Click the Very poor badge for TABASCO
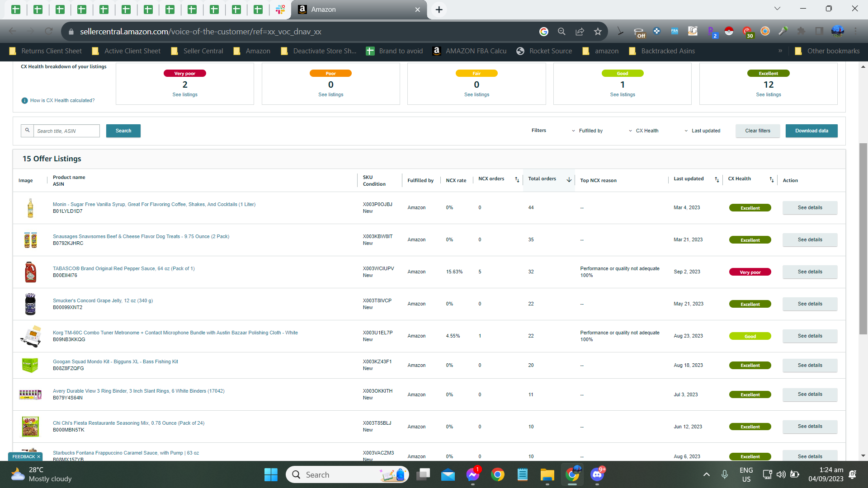The width and height of the screenshot is (868, 488). pos(750,272)
